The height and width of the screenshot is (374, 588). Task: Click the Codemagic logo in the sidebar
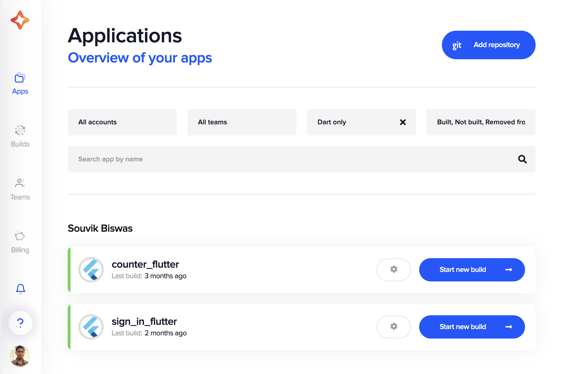point(20,20)
